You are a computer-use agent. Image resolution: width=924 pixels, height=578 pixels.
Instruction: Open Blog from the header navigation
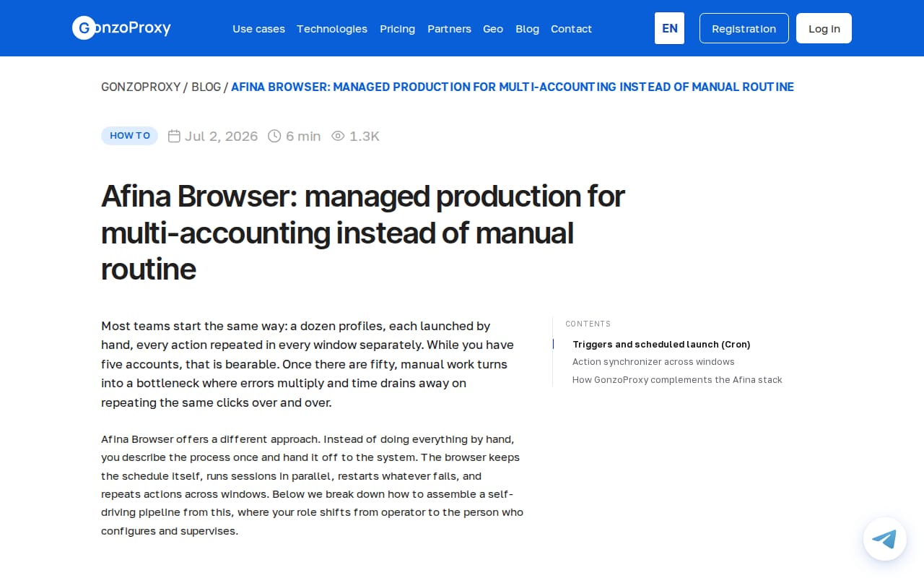(x=527, y=29)
